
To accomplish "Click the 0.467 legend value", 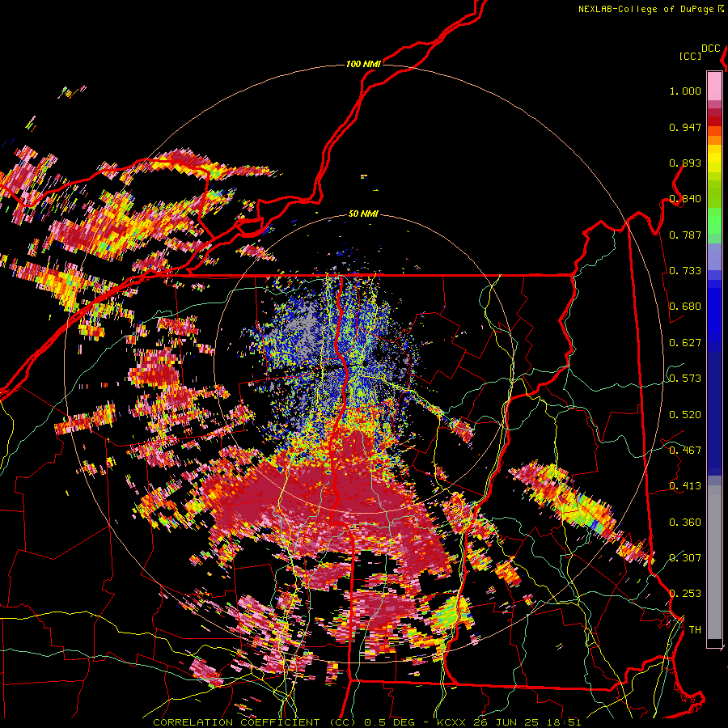I will 685,451.
